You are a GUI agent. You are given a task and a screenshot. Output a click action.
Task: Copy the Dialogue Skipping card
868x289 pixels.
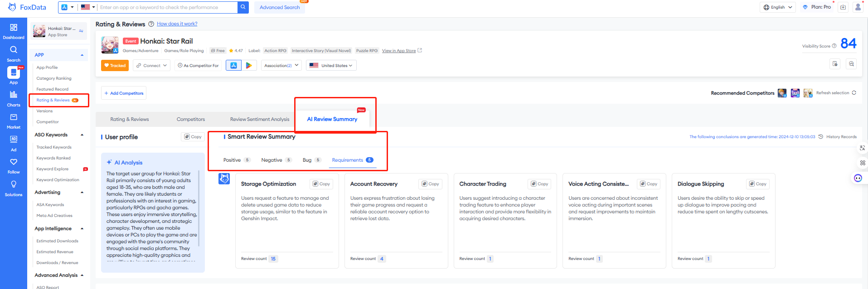coord(758,184)
